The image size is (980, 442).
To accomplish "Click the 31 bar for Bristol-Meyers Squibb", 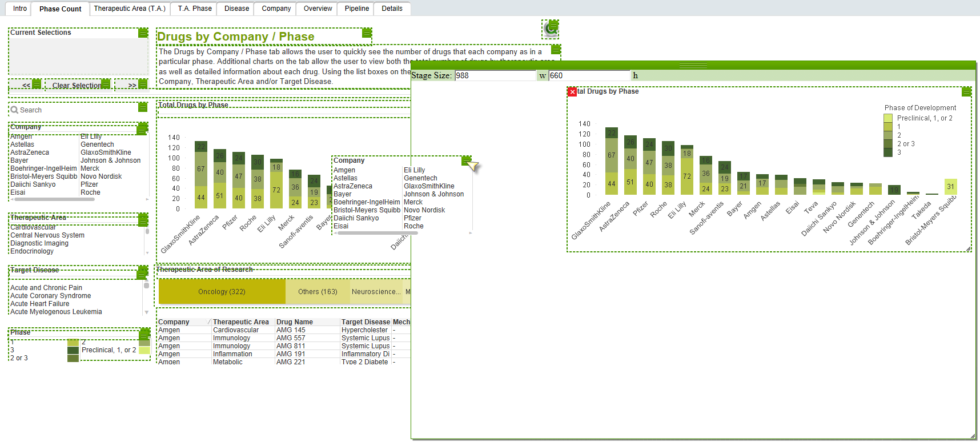I will (950, 187).
